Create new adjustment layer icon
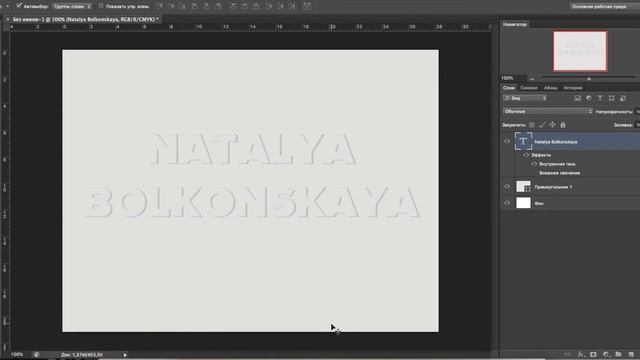Screen dimensions: 640x360 click(x=606, y=354)
